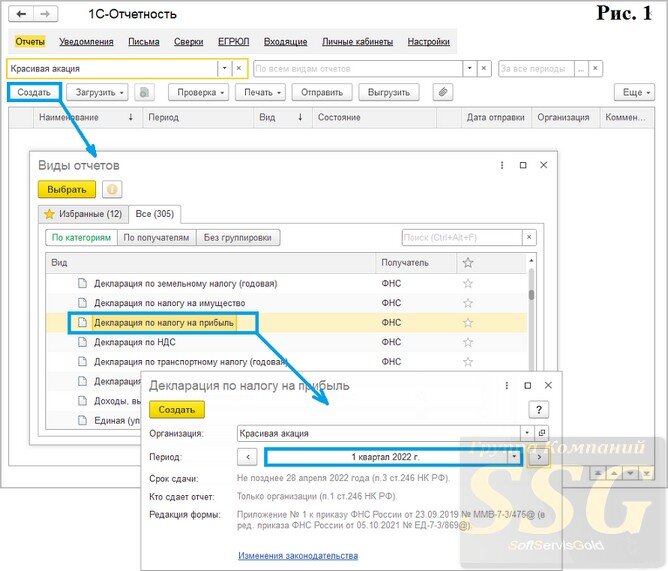The image size is (668, 571).
Task: Click the Поиск search field
Action: (x=462, y=237)
